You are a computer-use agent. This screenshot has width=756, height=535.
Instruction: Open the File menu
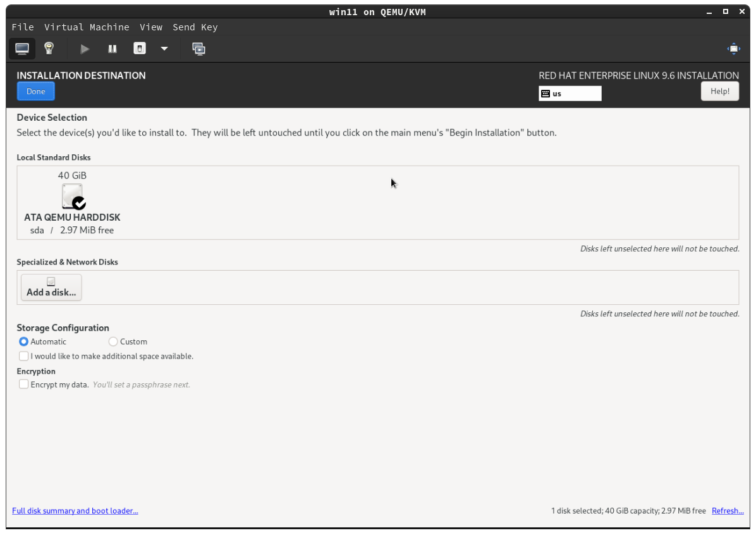coord(23,27)
